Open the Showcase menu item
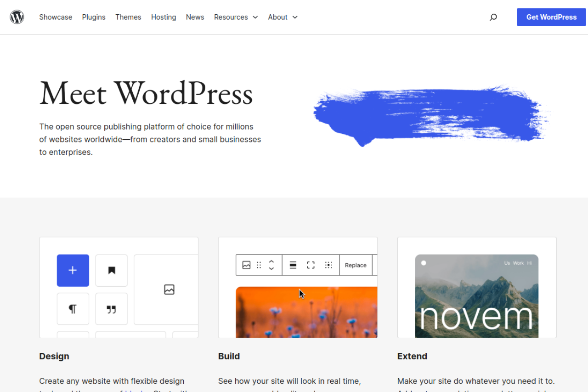Viewport: 588px width, 392px height. coord(56,17)
